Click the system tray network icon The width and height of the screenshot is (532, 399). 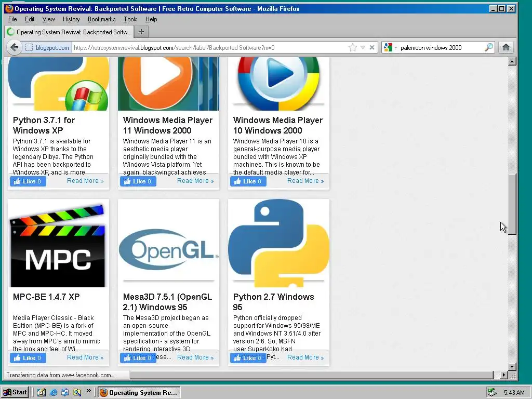tap(492, 393)
